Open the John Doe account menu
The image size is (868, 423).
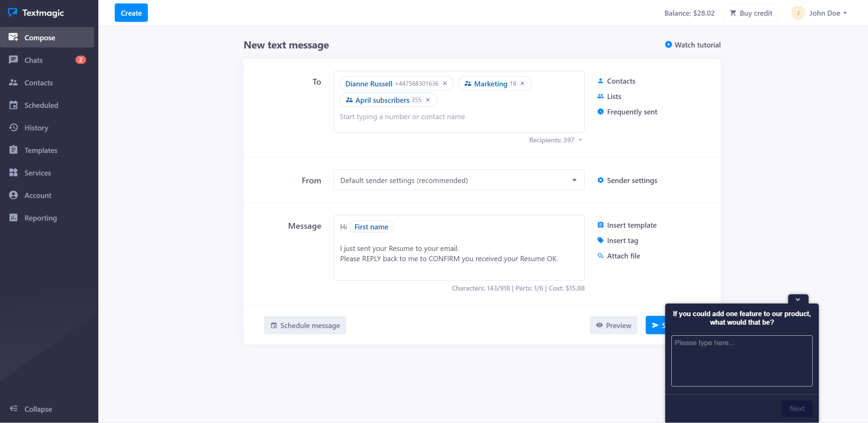tap(824, 13)
